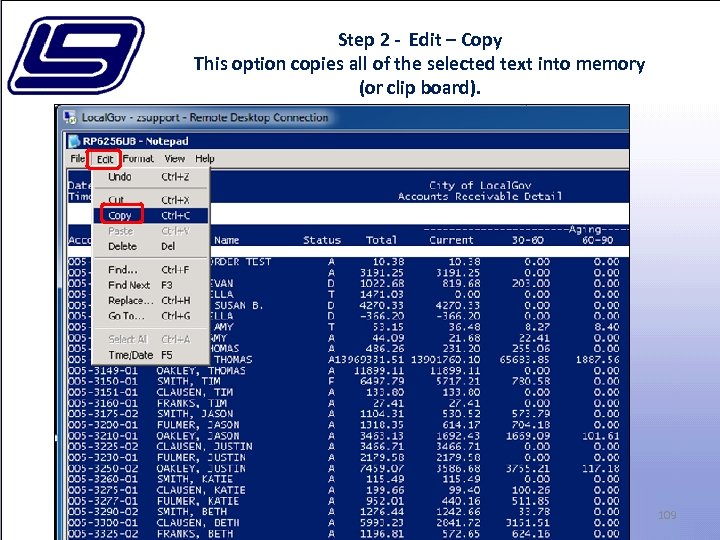Screen dimensions: 720x540
Task: Click the 30-60 value 1669.09
Action: coord(528,436)
